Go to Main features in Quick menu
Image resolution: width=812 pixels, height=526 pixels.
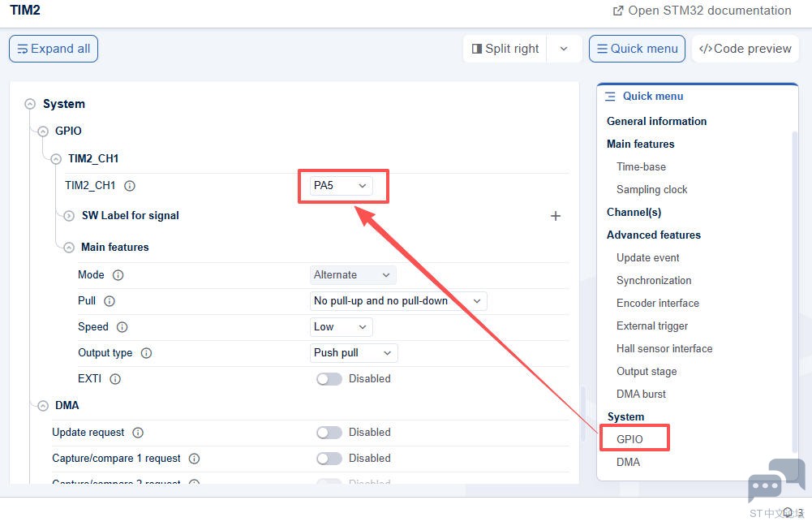pos(641,144)
